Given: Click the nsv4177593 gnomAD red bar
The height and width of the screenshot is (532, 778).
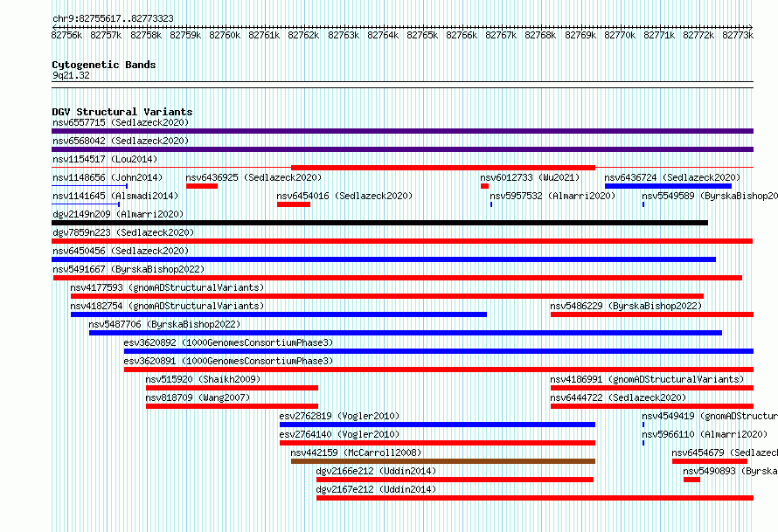Looking at the screenshot, I should [x=387, y=296].
